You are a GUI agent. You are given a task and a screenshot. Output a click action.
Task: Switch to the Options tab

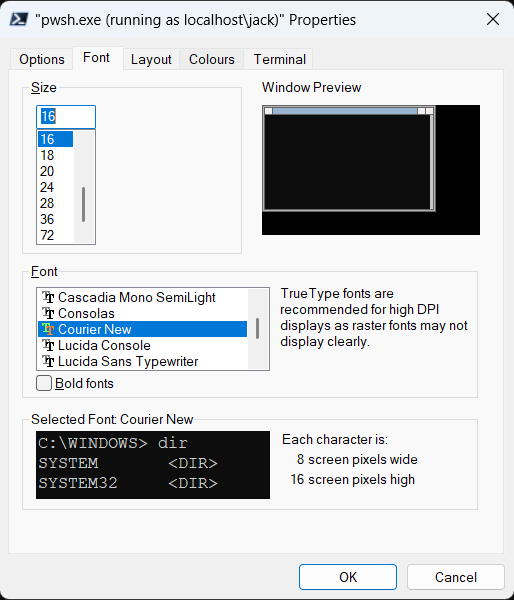pos(42,59)
